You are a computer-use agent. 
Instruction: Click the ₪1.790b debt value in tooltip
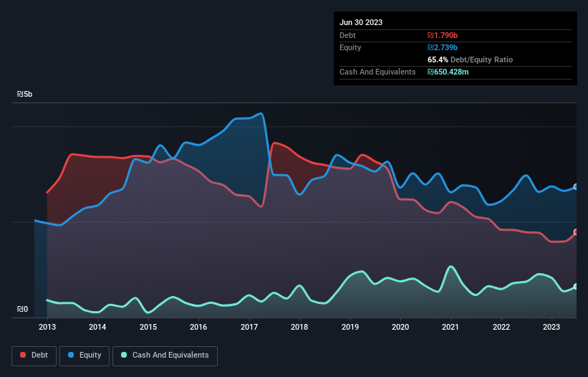coord(443,35)
